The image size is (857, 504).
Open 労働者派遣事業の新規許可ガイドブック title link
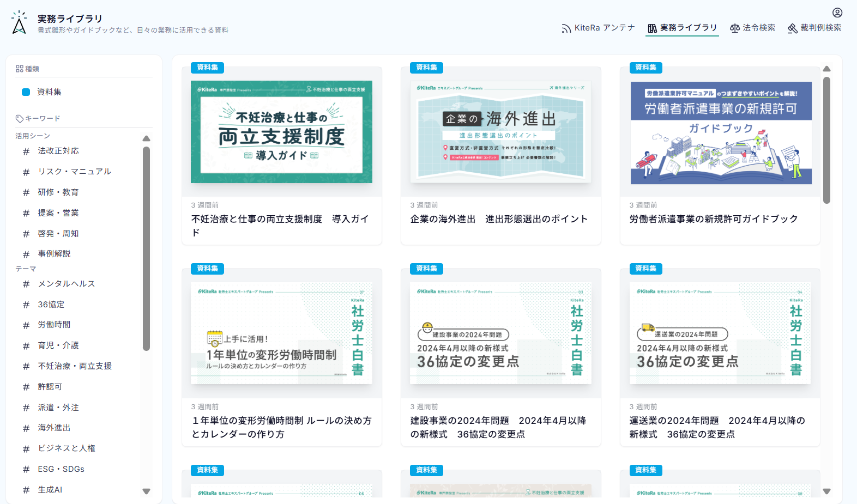pyautogui.click(x=714, y=219)
